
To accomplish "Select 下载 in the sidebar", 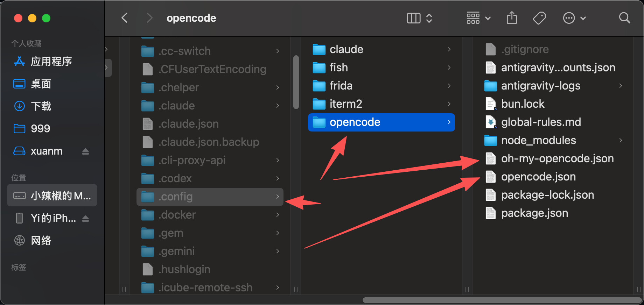I will click(41, 106).
